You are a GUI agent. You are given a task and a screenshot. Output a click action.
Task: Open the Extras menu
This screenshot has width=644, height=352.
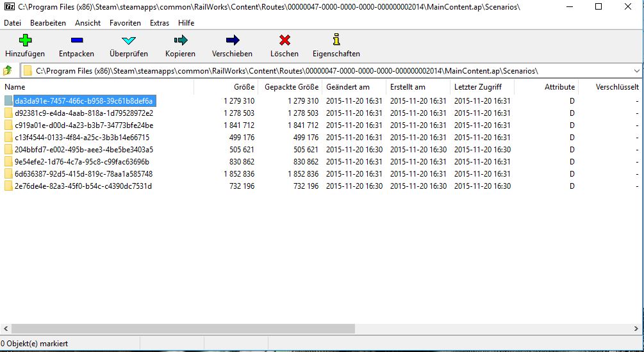point(160,23)
